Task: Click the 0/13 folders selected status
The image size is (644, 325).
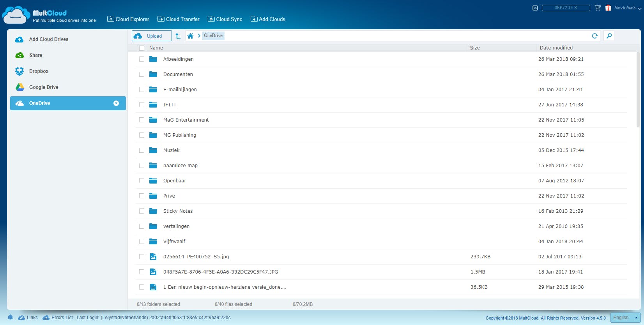Action: coord(158,304)
